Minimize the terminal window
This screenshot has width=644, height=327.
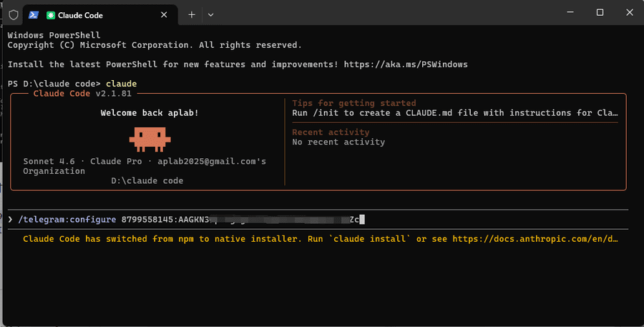point(570,12)
